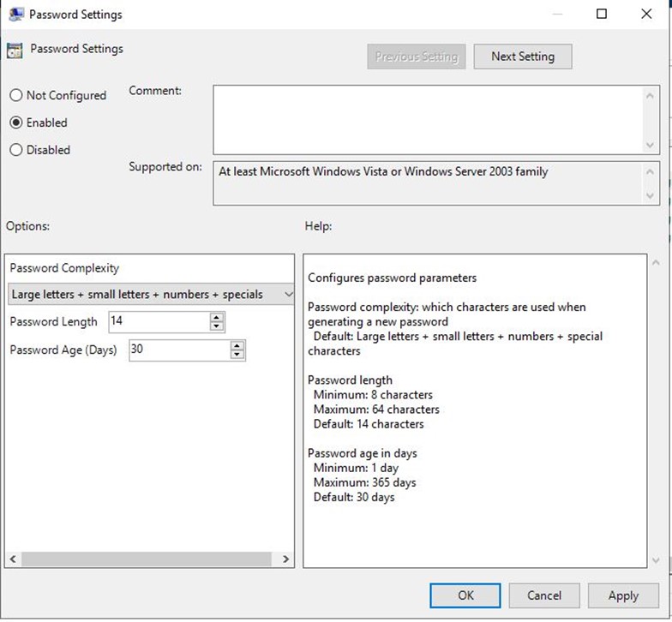Open the Password Complexity dropdown
The width and height of the screenshot is (672, 622).
point(152,295)
